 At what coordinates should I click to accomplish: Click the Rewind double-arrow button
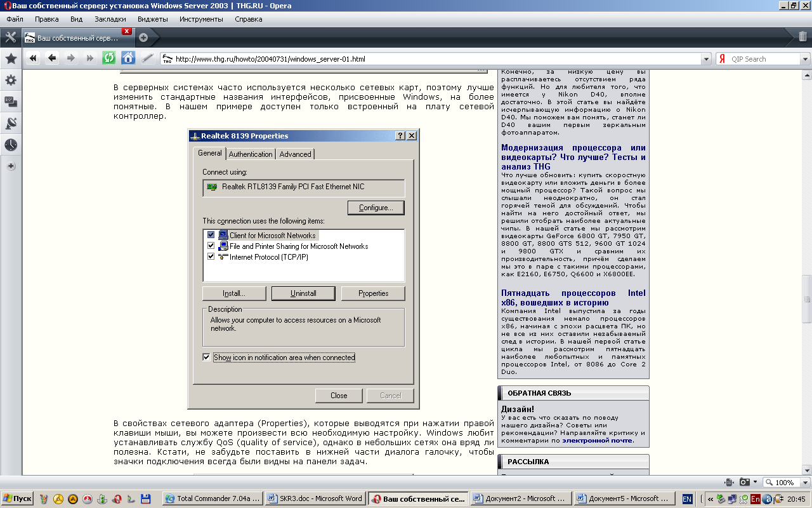coord(33,58)
